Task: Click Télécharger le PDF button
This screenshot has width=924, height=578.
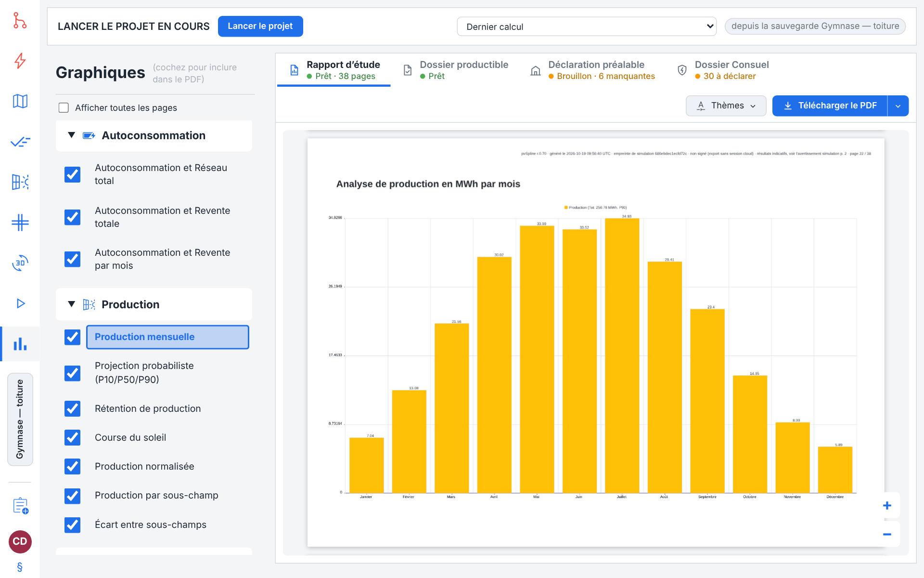Action: 830,105
